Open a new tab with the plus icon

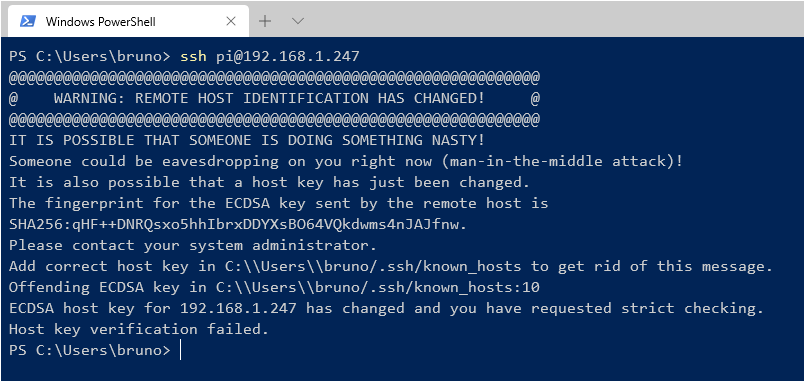click(265, 21)
